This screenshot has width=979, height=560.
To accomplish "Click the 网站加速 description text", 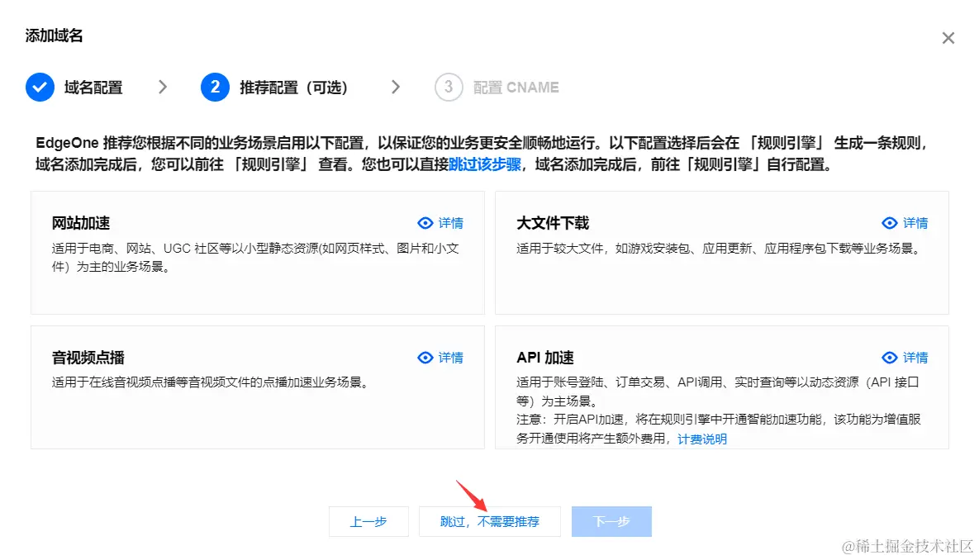I will tap(255, 257).
